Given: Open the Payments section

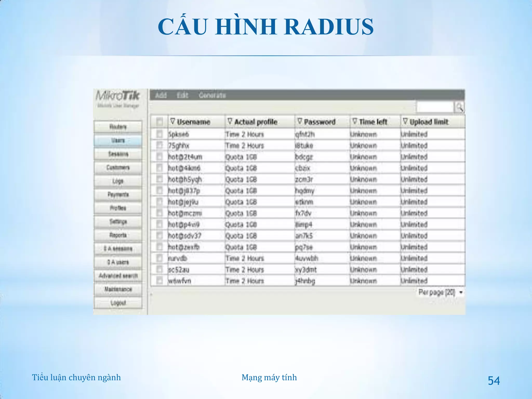Looking at the screenshot, I should point(118,195).
